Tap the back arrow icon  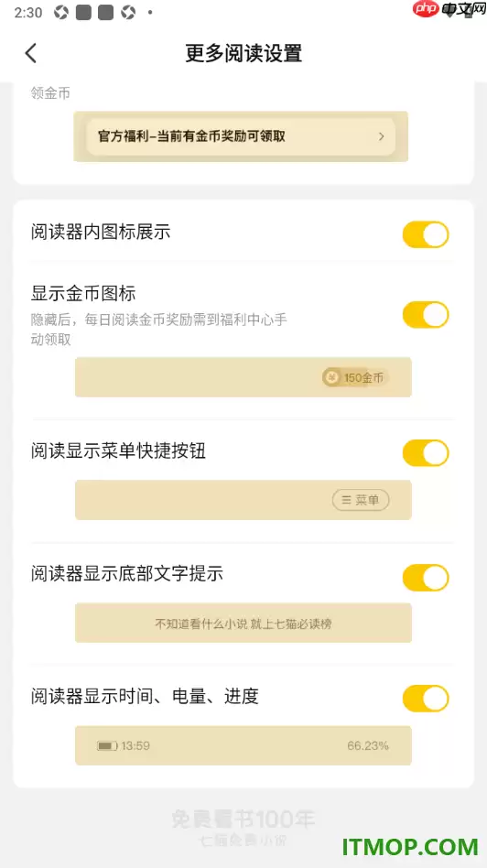pos(31,53)
